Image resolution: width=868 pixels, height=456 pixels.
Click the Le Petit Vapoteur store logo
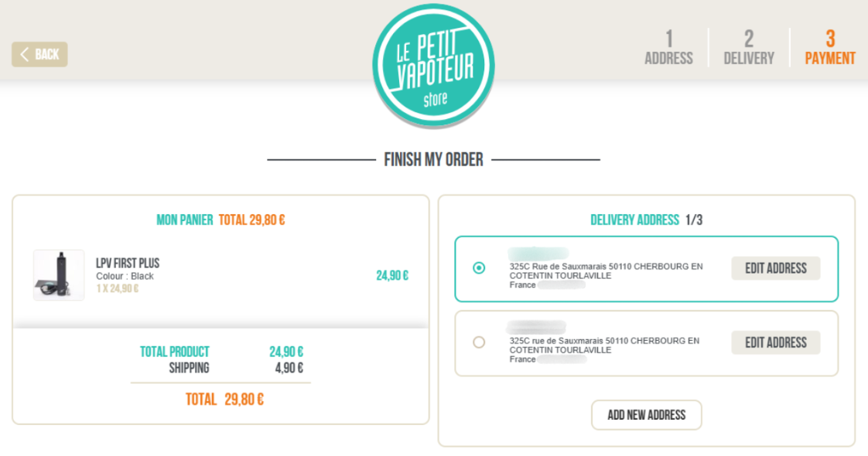433,66
